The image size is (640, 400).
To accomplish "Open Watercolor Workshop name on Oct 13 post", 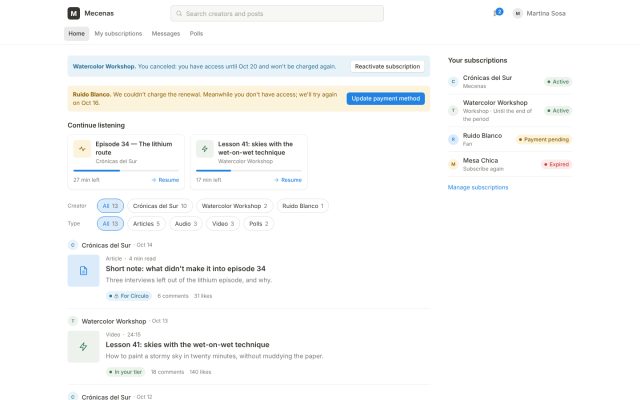I will coord(114,321).
